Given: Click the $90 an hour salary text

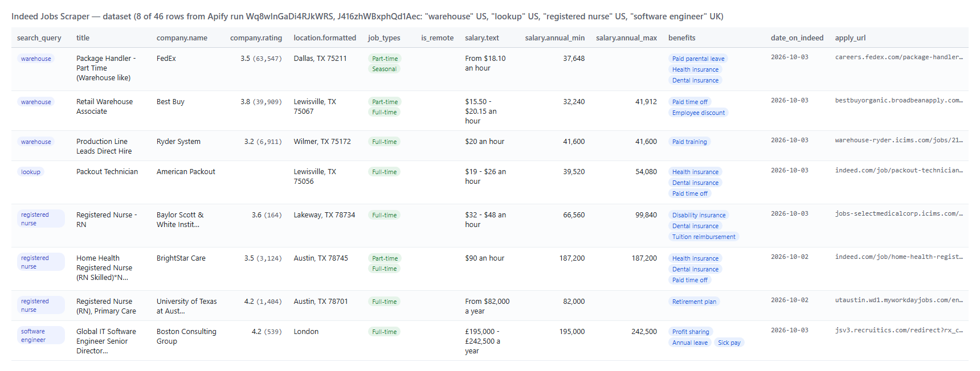Looking at the screenshot, I should coord(485,258).
